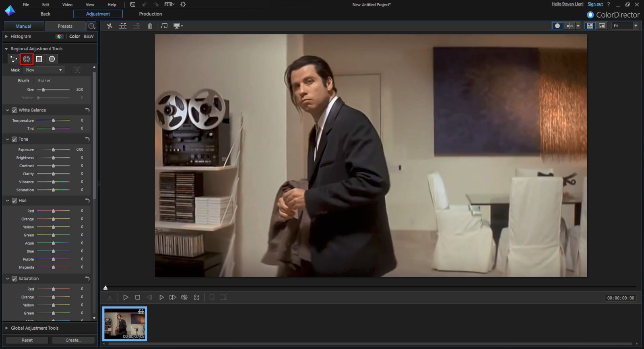
Task: Switch to viewer only layout
Action: [x=602, y=26]
